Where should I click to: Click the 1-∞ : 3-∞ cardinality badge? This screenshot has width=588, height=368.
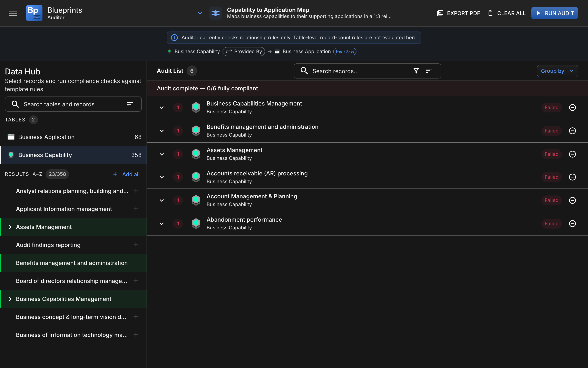coord(345,52)
